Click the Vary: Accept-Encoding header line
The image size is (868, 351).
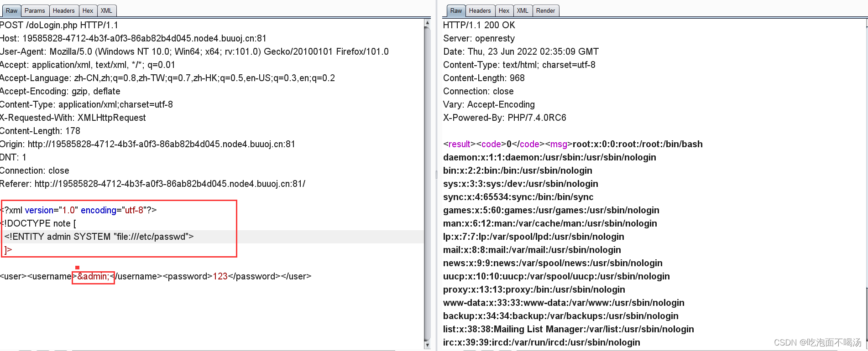[489, 104]
